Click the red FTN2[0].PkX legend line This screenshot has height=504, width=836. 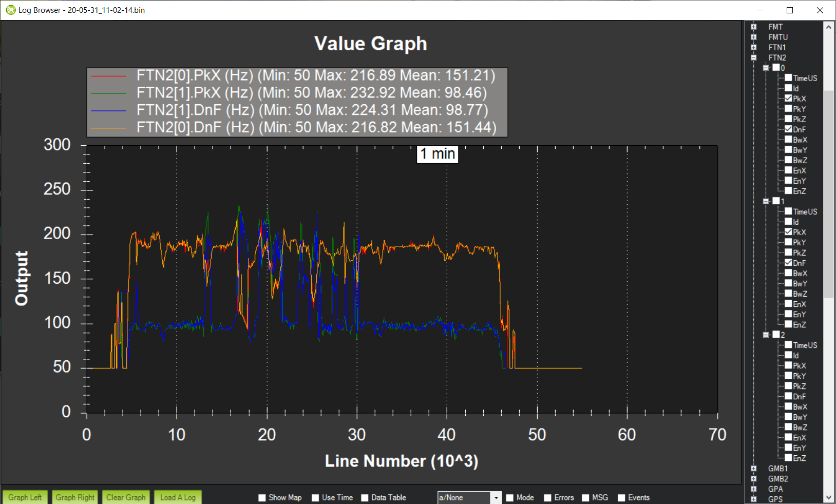[x=108, y=76]
